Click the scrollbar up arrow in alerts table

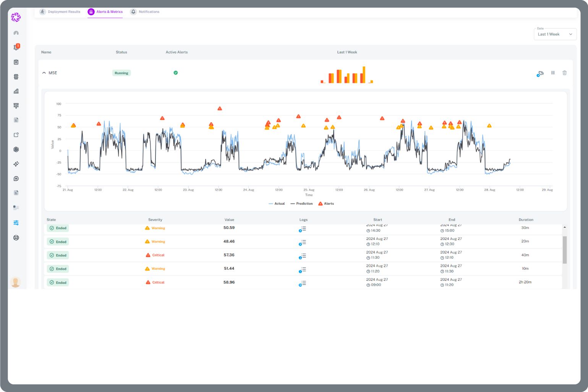[565, 227]
